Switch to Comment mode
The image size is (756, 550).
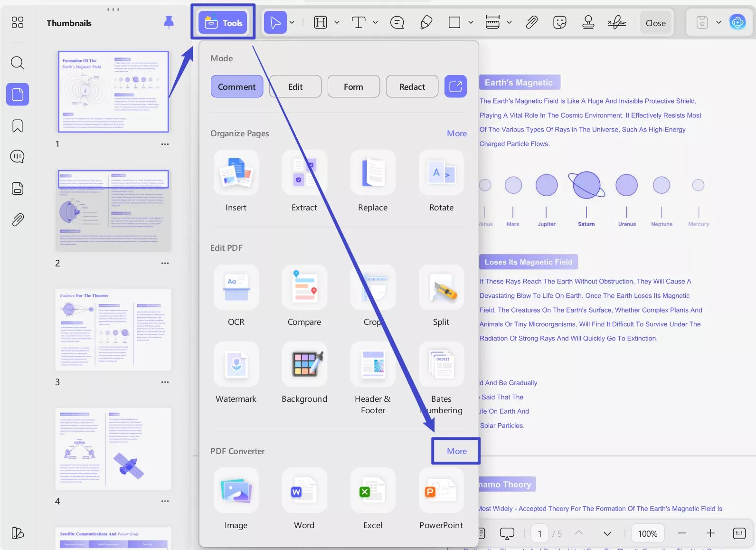[236, 87]
